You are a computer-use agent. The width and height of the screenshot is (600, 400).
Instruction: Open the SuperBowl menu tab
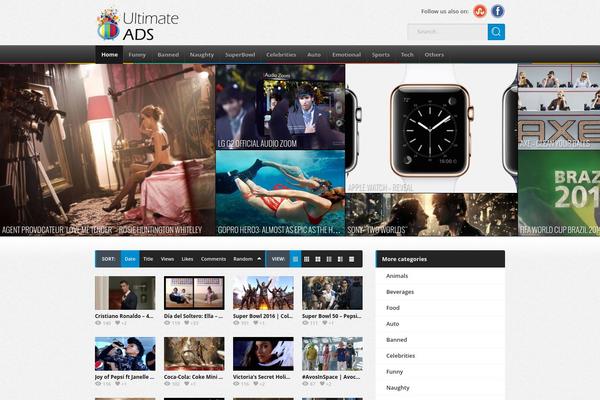tap(240, 55)
